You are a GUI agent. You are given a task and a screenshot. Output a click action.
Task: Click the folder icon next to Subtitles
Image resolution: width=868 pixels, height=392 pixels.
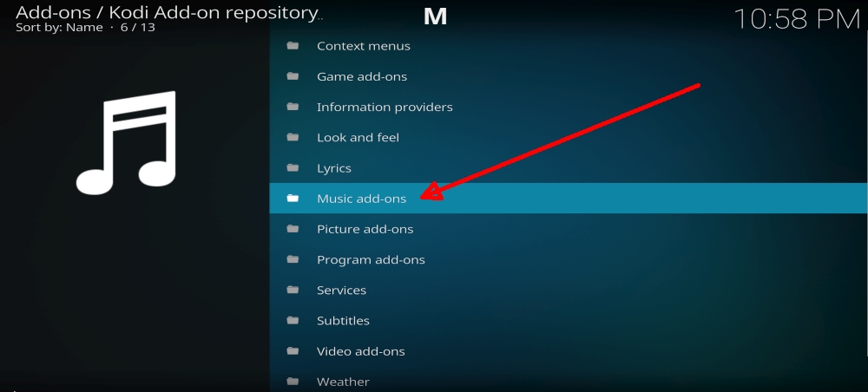point(293,320)
